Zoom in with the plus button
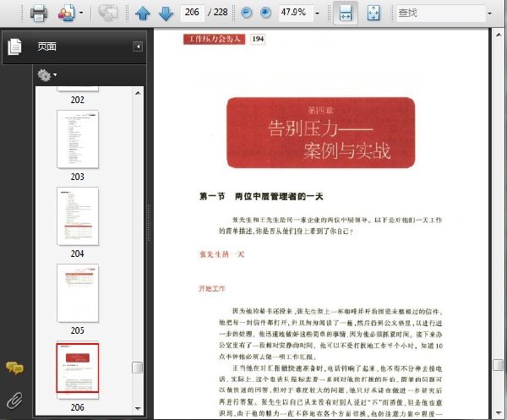The height and width of the screenshot is (420, 507). click(265, 13)
